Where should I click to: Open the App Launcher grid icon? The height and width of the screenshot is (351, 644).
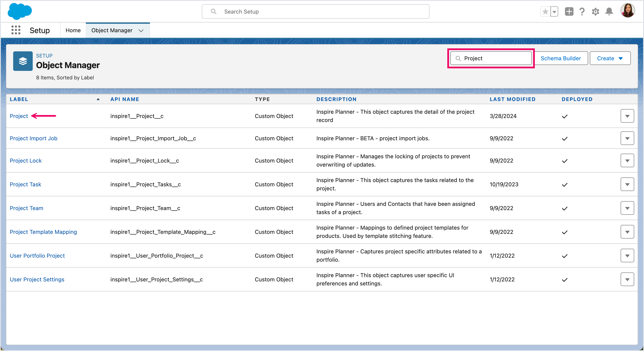pos(16,30)
